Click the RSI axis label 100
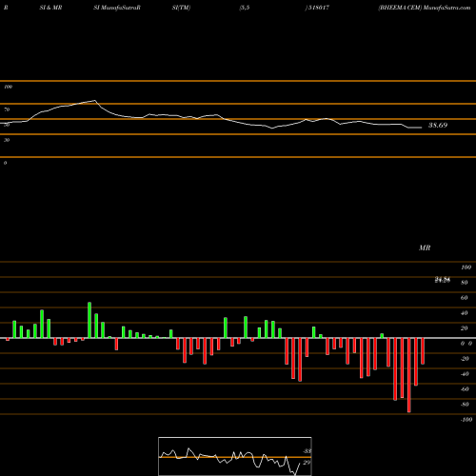Screen dimensions: 476x476 pyautogui.click(x=8, y=87)
